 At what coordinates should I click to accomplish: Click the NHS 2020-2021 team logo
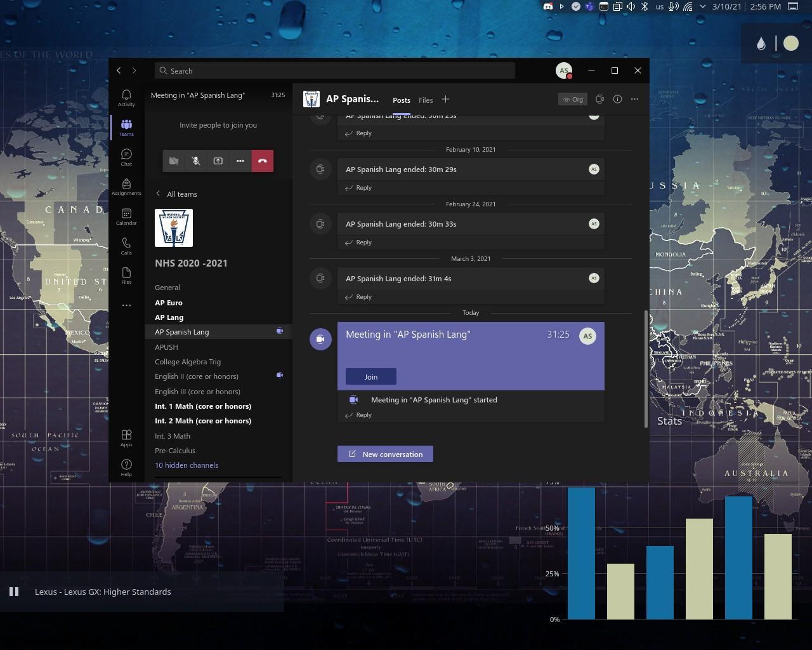(x=174, y=228)
